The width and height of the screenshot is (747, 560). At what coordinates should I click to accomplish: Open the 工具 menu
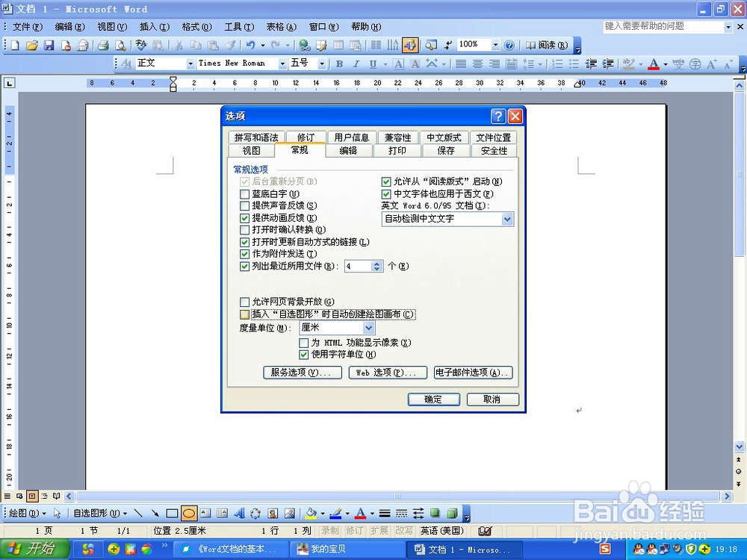click(x=239, y=27)
